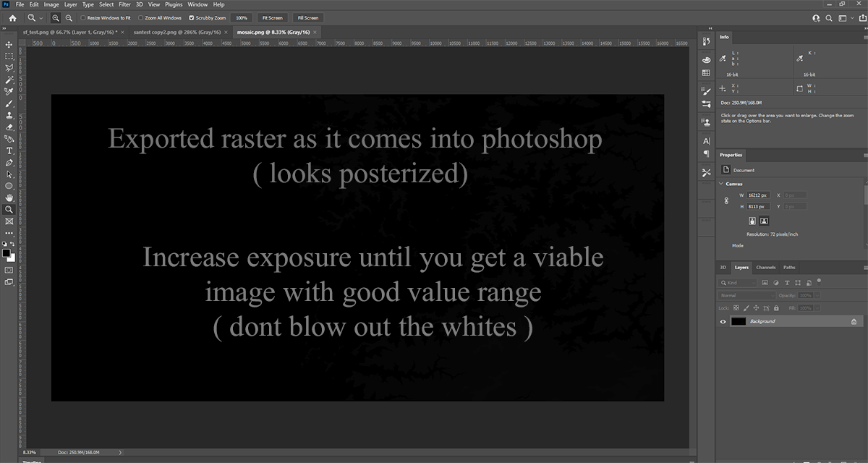Select the Hand tool
The image size is (868, 463).
pos(9,197)
